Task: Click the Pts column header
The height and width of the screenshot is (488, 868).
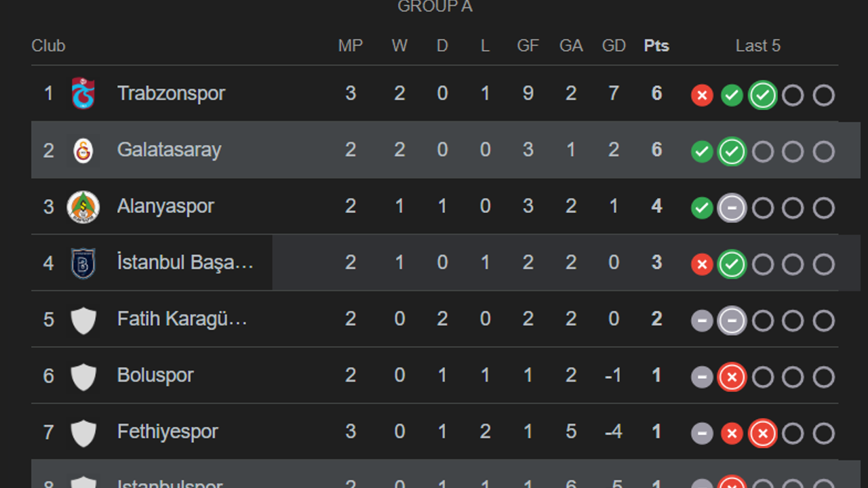Action: [656, 46]
